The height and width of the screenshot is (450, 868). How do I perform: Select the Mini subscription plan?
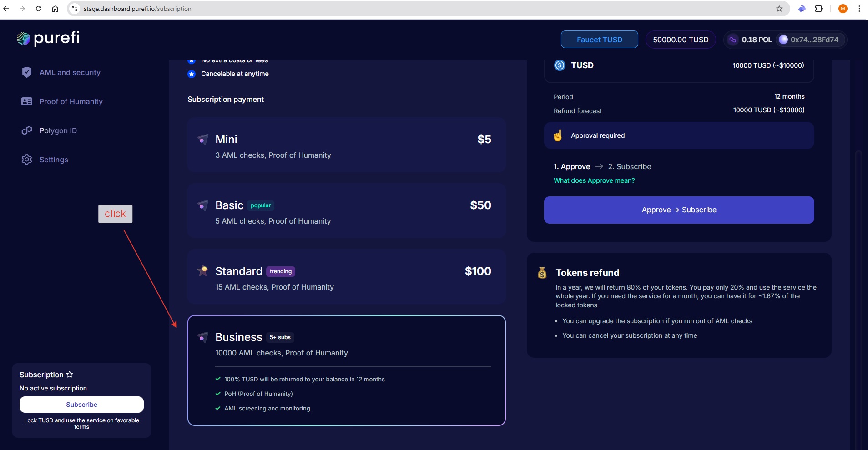(x=346, y=145)
